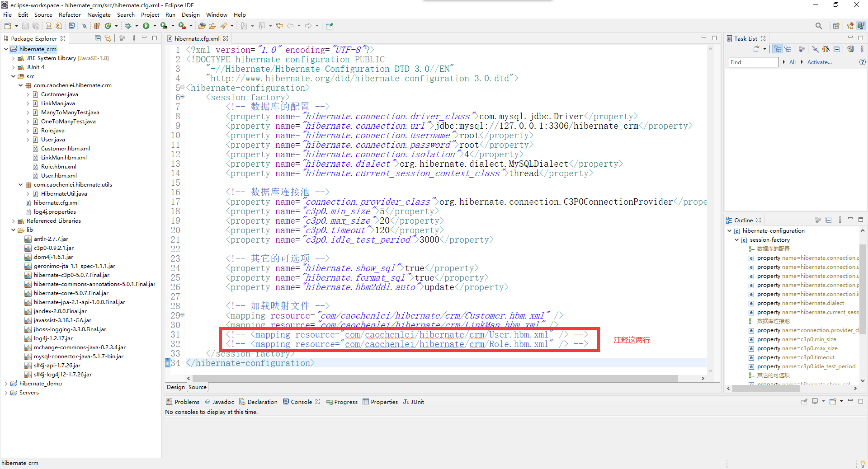Open the Refactor menu

(70, 14)
